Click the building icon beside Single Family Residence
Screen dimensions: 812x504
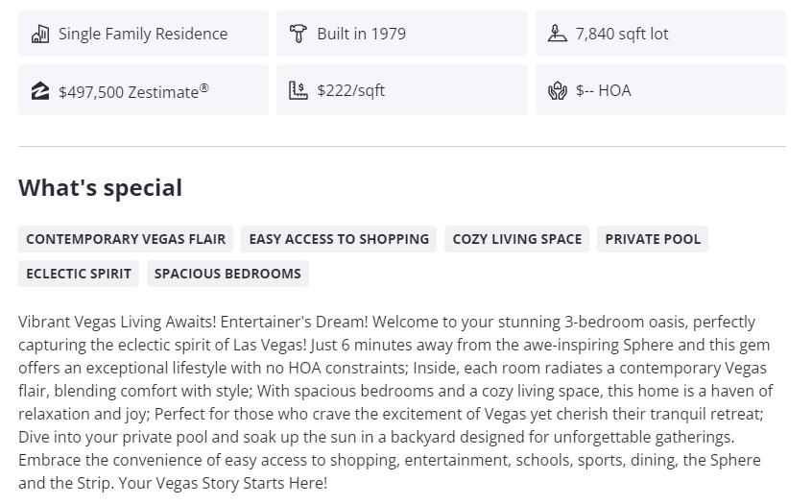pos(40,35)
